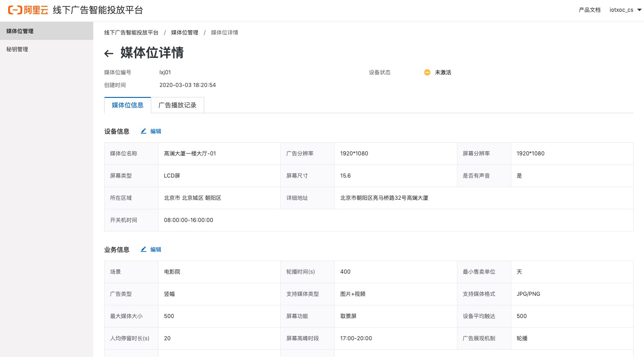Switch to the 媒体位信息 tab
644x357 pixels.
point(128,105)
